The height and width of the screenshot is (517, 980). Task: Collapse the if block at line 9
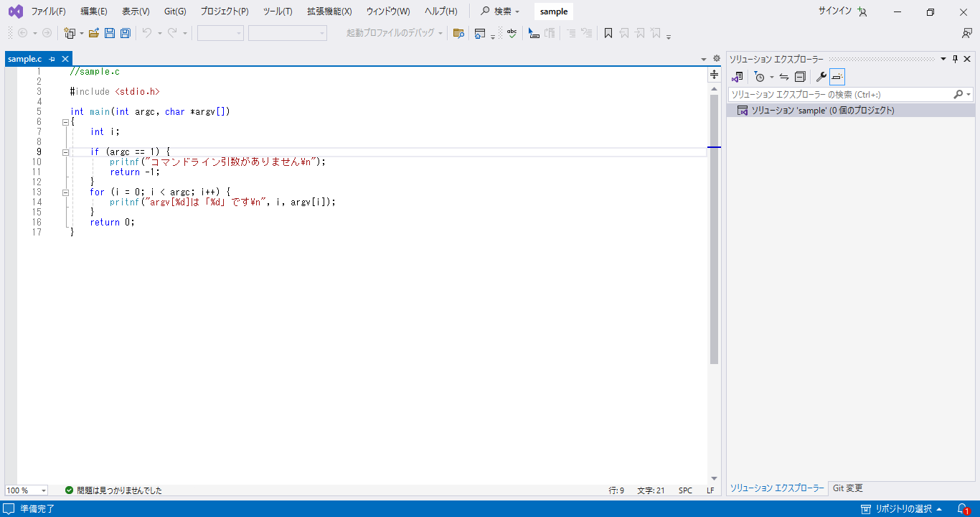tap(65, 152)
